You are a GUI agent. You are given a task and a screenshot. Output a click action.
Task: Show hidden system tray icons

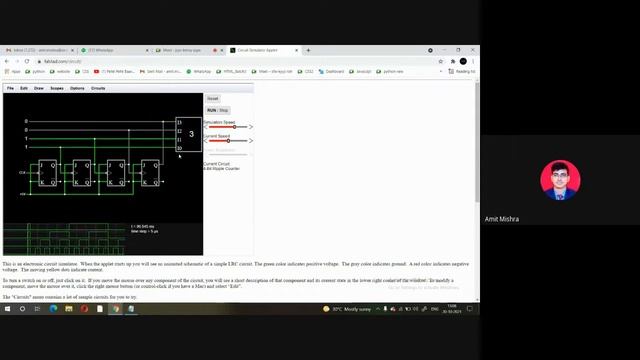tap(378, 309)
